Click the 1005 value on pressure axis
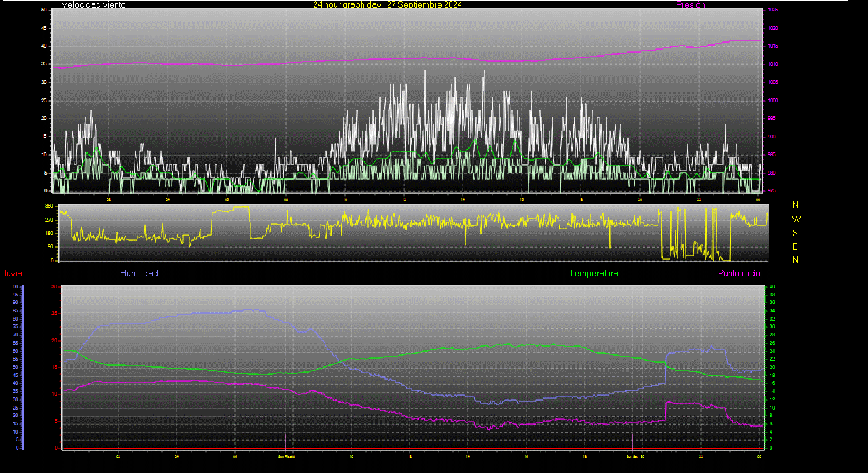Screen dimensions: 868x473 773,83
